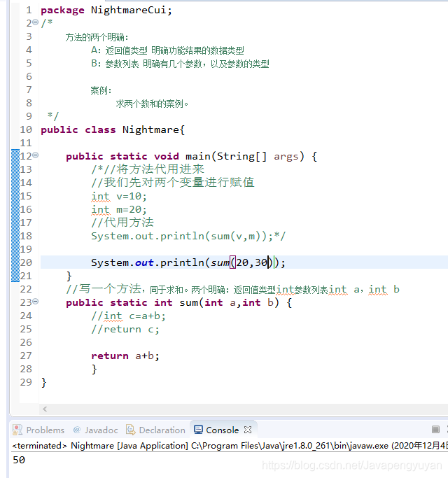Viewport: 448px width, 478px height.
Task: Click the commented println on line 18
Action: (188, 236)
